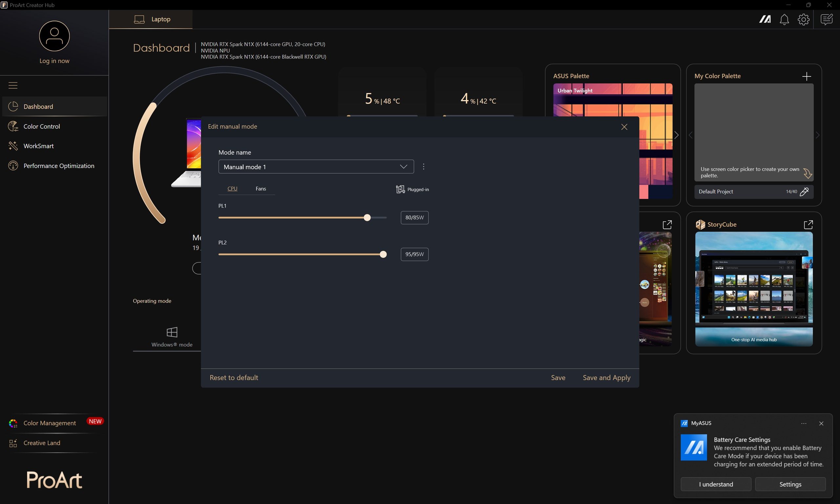Viewport: 840px width, 504px height.
Task: Open Creative Land in the sidebar
Action: 55,443
